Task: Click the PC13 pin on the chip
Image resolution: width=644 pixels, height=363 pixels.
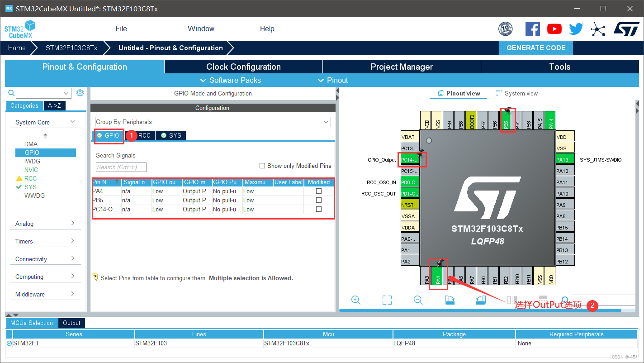Action: pyautogui.click(x=410, y=148)
